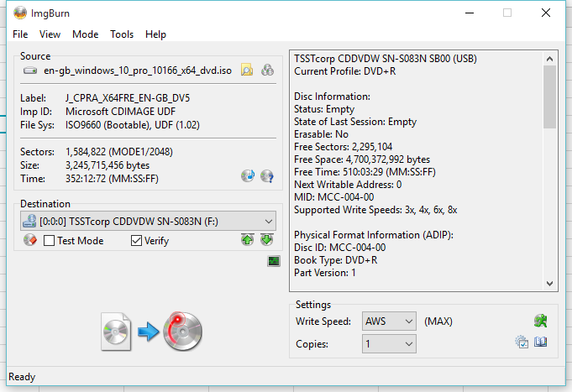Open the settings gear with checkmark icon

522,342
